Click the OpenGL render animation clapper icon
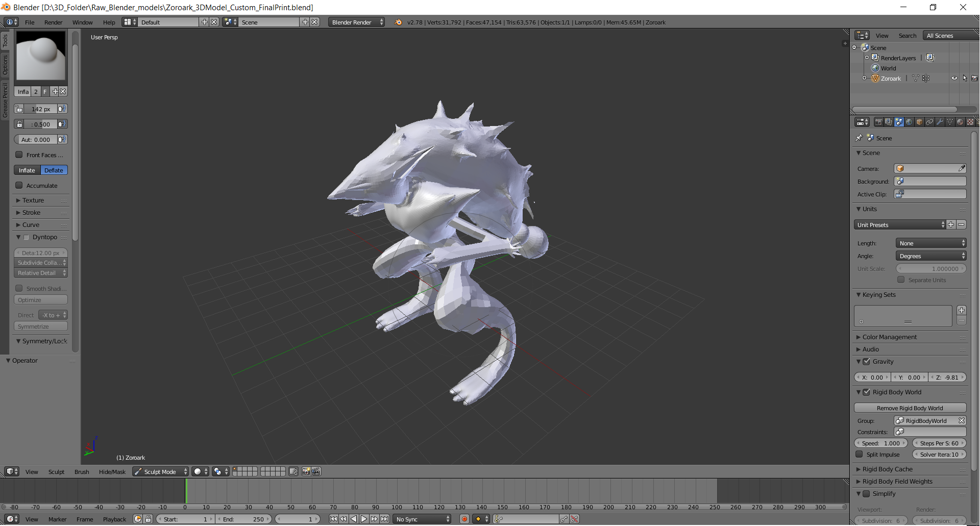This screenshot has height=526, width=980. click(316, 471)
